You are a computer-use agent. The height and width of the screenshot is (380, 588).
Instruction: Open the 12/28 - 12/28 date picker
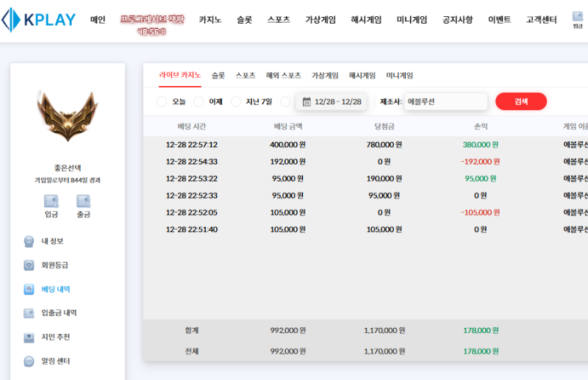pyautogui.click(x=331, y=101)
